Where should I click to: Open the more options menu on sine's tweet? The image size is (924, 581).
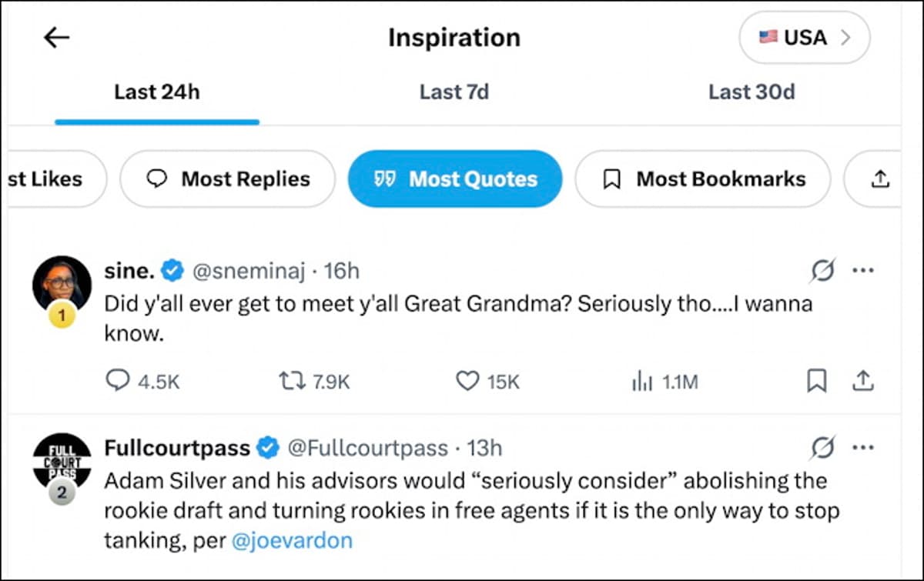pos(864,270)
